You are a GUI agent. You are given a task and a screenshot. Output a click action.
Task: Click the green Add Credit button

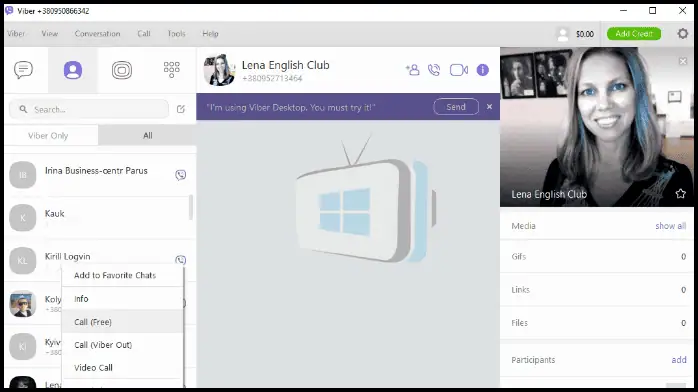pyautogui.click(x=634, y=34)
